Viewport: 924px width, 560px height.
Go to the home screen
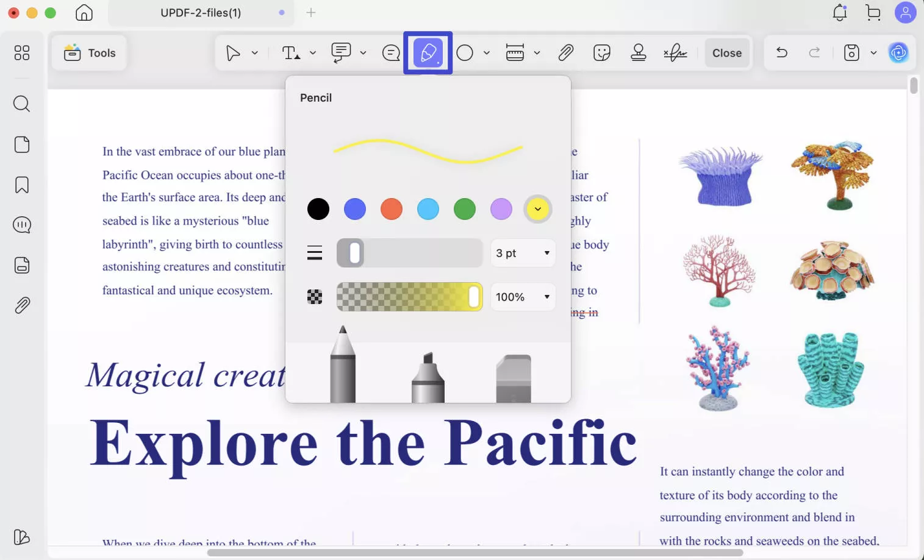(x=84, y=13)
